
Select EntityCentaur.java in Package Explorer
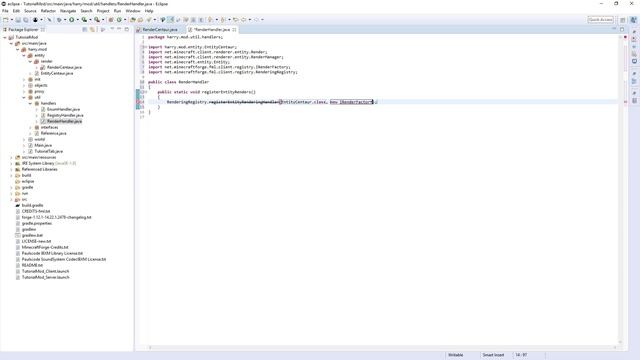click(x=57, y=73)
